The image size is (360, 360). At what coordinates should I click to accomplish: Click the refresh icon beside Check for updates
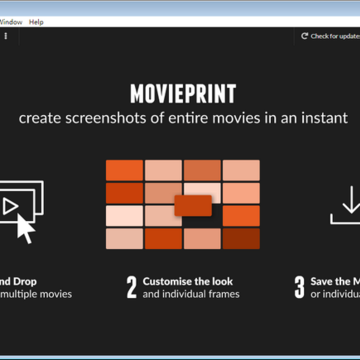tap(304, 36)
